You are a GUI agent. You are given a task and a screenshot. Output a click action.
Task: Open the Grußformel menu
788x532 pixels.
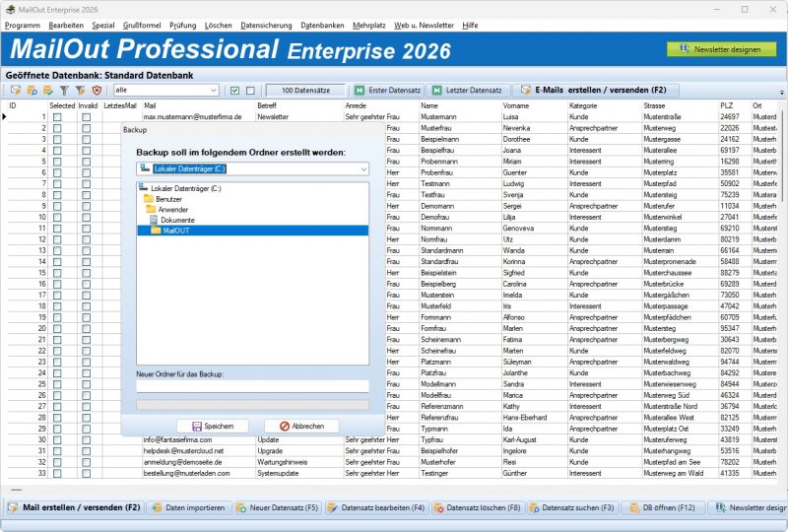pyautogui.click(x=142, y=26)
